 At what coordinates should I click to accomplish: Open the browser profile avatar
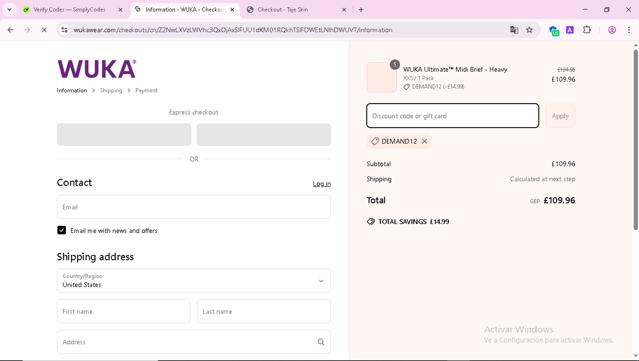coord(612,30)
